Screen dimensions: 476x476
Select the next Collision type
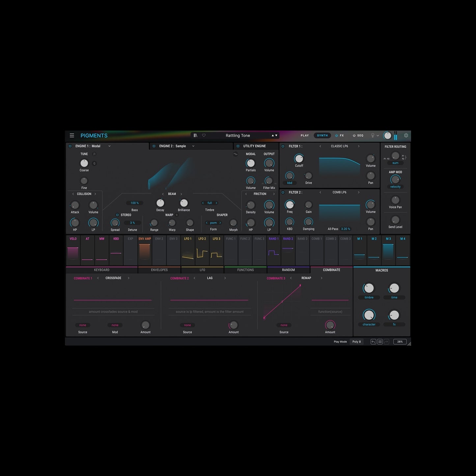[x=95, y=194]
